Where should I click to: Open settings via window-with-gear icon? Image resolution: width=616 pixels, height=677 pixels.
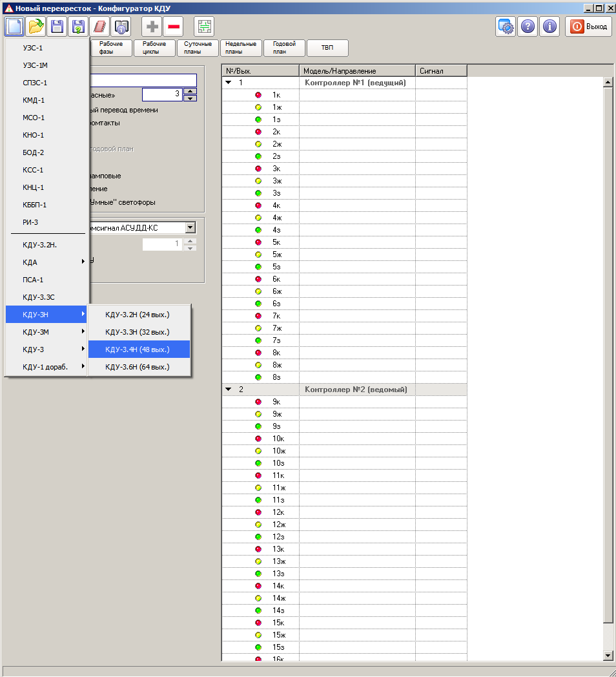click(506, 26)
